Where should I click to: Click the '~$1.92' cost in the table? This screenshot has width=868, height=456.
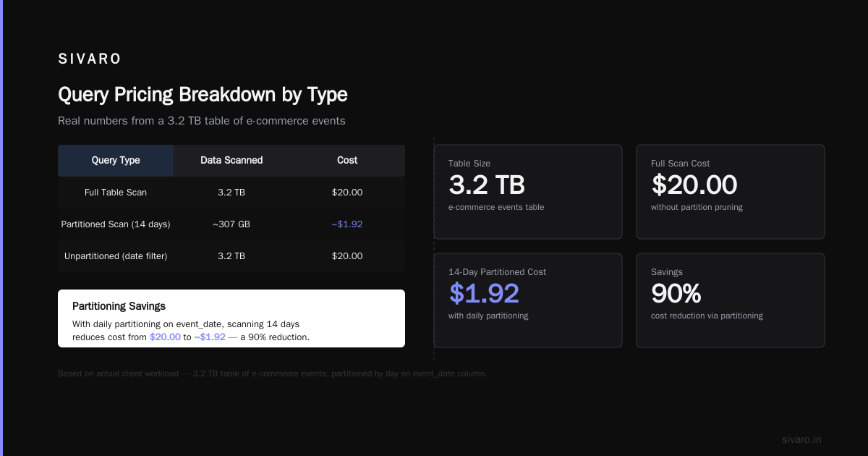click(x=347, y=224)
